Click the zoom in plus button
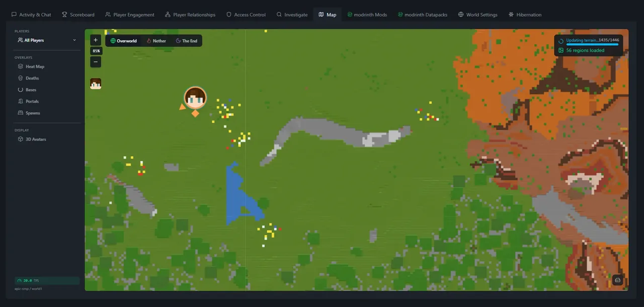This screenshot has width=644, height=307. point(95,39)
